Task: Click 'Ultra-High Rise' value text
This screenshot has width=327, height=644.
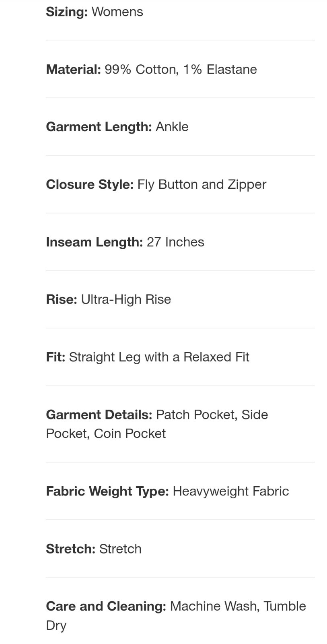Action: click(x=126, y=299)
